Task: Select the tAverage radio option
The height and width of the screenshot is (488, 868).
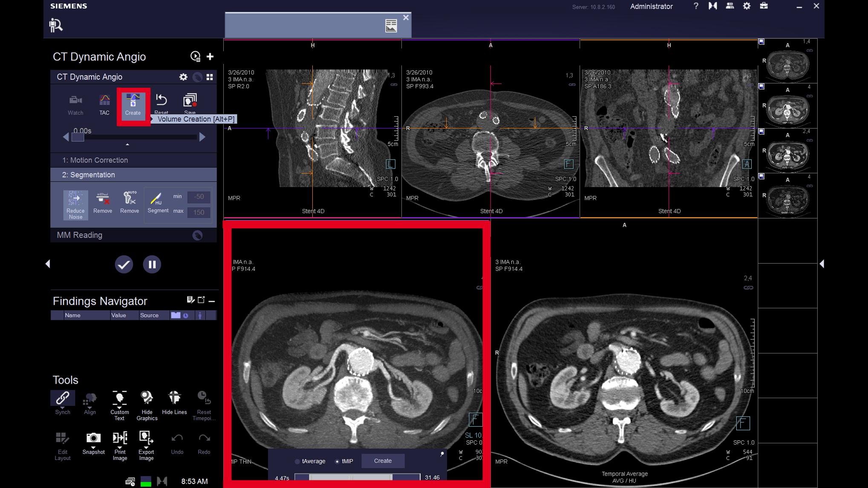Action: pos(297,461)
